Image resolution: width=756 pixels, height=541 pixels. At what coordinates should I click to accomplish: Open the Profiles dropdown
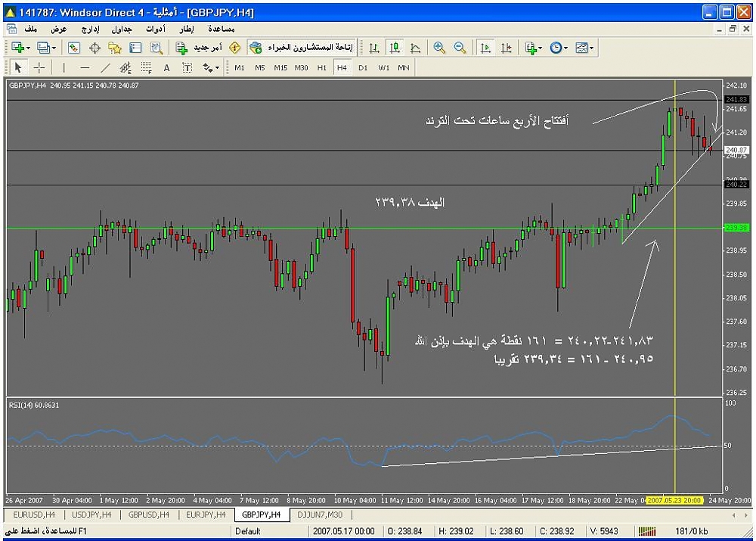[46, 48]
